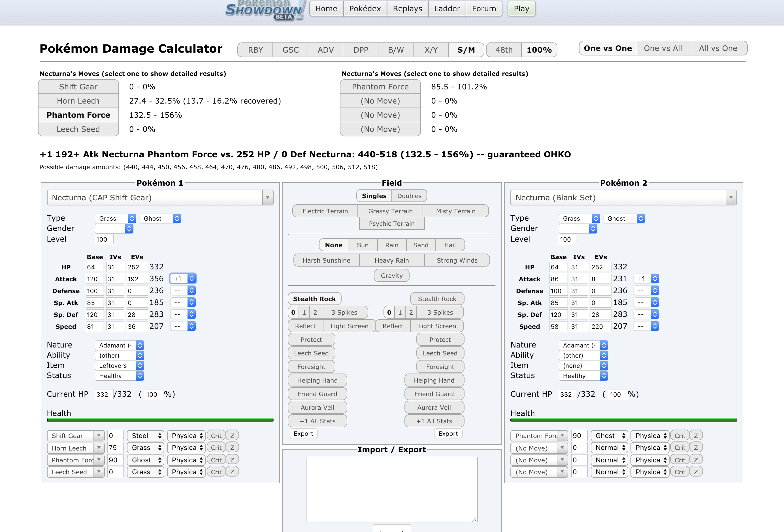This screenshot has width=784, height=532.
Task: Open Pokémon 1 Item dropdown showing Leftovers
Action: coord(120,365)
